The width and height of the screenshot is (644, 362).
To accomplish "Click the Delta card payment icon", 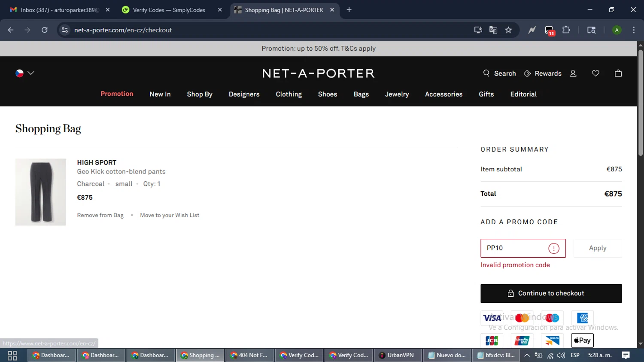I will [x=552, y=341].
